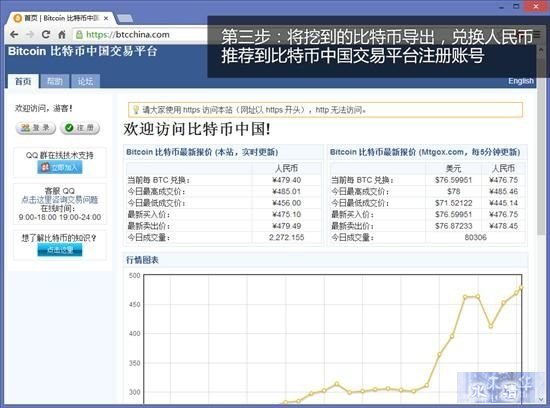Select the 首页 navigation tab
The image size is (550, 408).
[23, 81]
